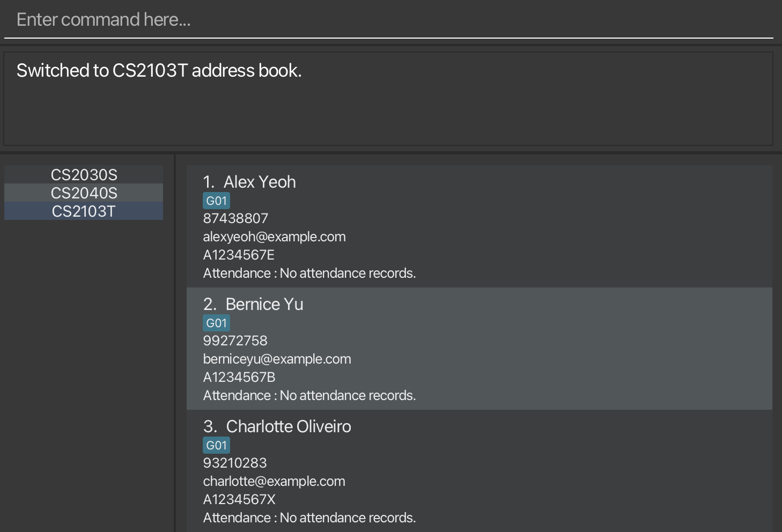Click attendance line under Alex Yeoh
Image resolution: width=782 pixels, height=532 pixels.
(309, 273)
